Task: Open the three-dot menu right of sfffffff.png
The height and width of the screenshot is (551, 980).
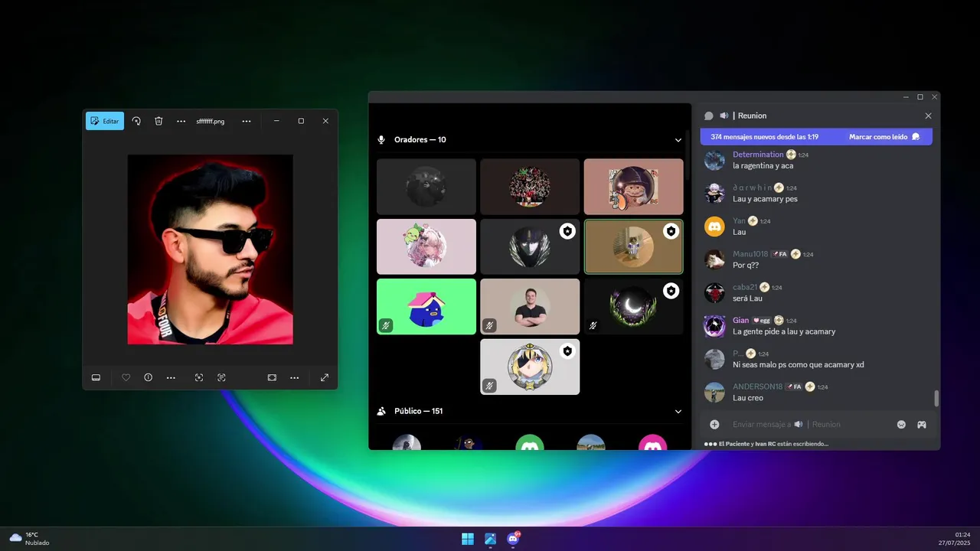Action: coord(247,121)
